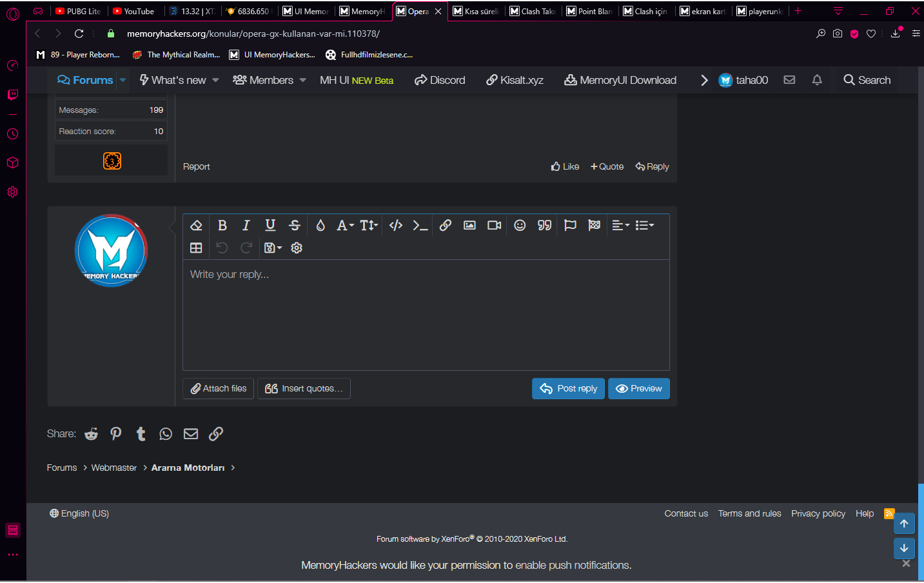The width and height of the screenshot is (924, 583).
Task: Open taha00 account menu
Action: point(743,81)
